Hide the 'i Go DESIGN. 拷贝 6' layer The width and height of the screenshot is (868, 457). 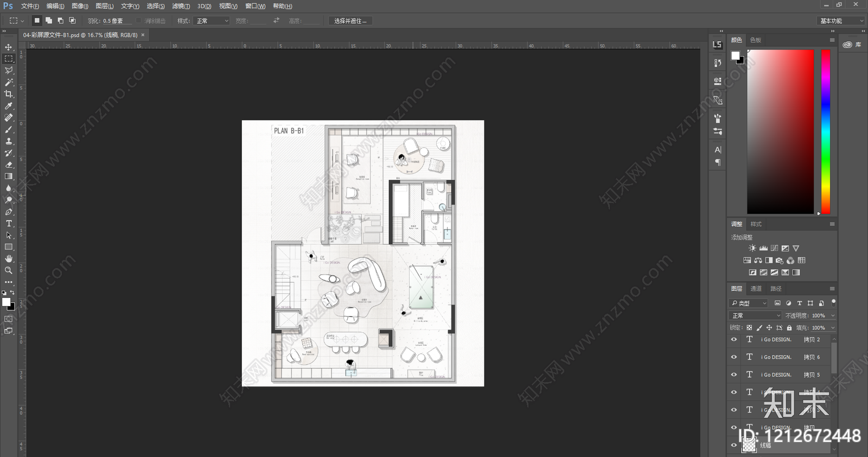point(734,357)
